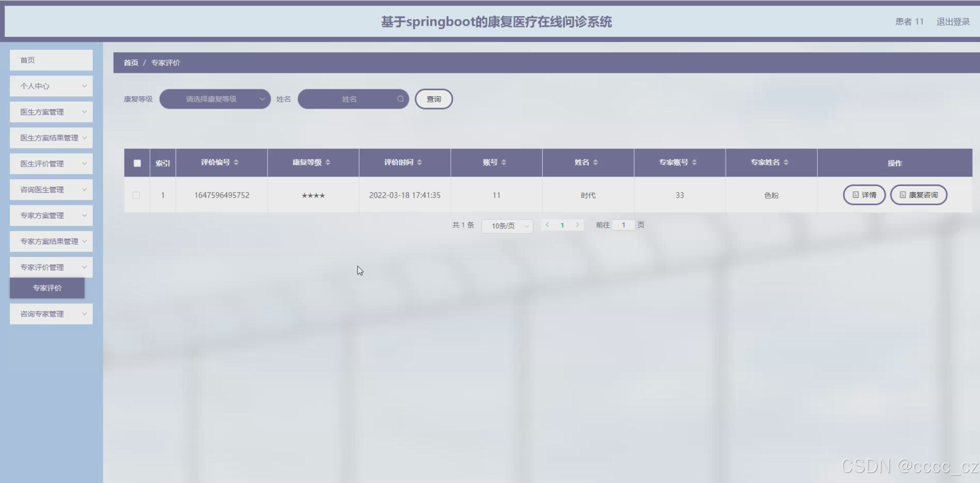Toggle select-all checkbox in the table header
980x483 pixels.
[x=137, y=163]
